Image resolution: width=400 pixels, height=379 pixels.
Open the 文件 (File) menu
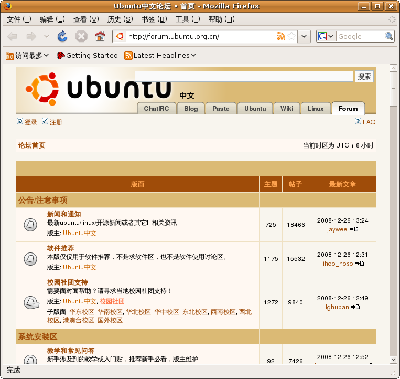point(19,20)
